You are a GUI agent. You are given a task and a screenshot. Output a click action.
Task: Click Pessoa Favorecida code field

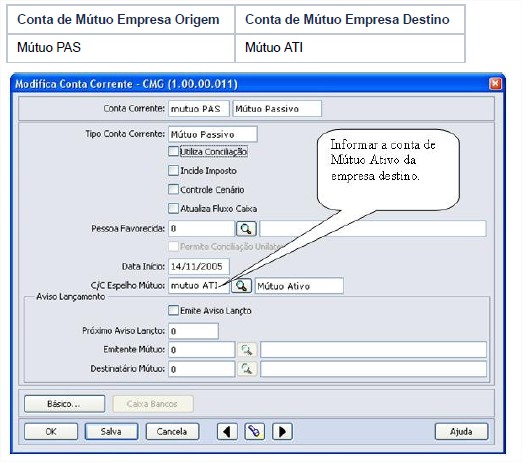201,229
